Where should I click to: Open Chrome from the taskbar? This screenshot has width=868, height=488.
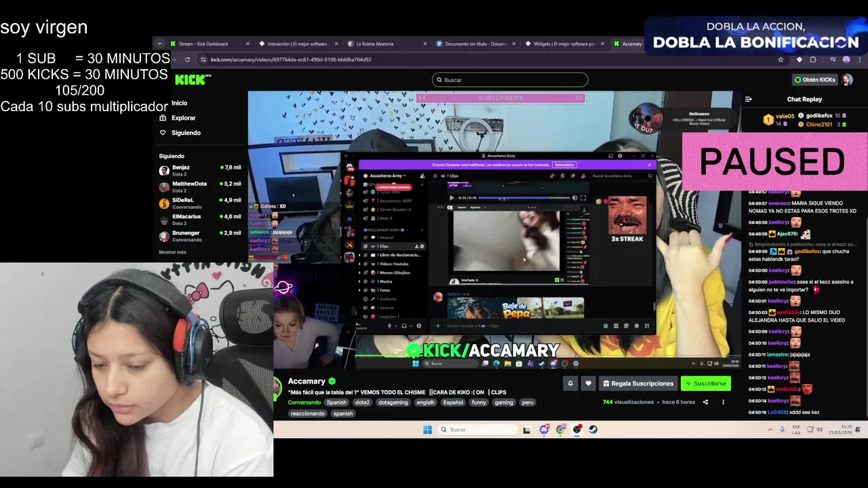pyautogui.click(x=560, y=430)
